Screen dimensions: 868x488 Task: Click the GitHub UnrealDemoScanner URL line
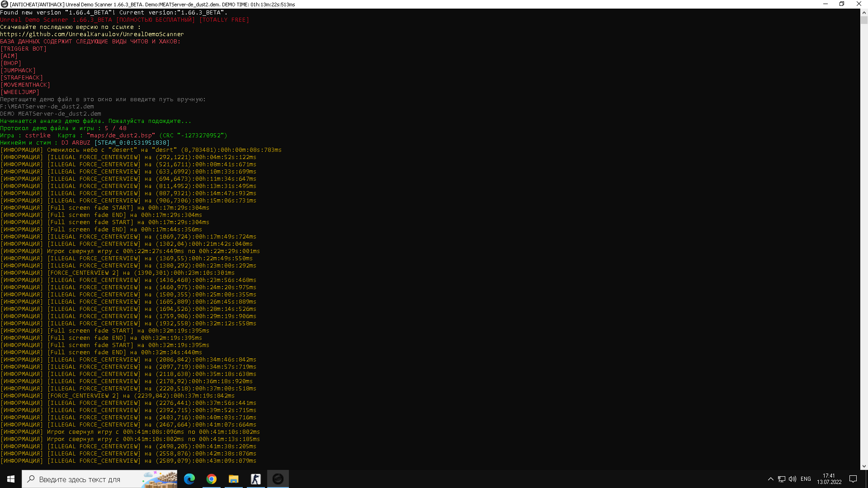tap(92, 34)
